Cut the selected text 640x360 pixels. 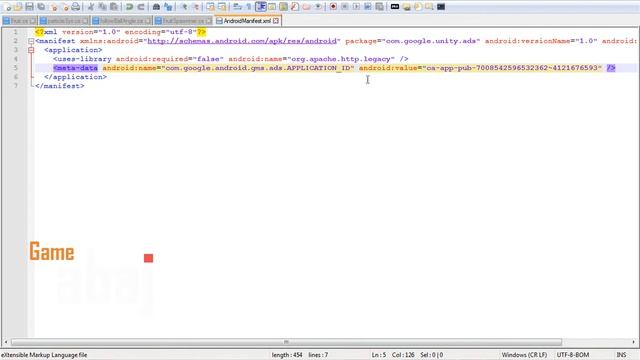click(91, 7)
